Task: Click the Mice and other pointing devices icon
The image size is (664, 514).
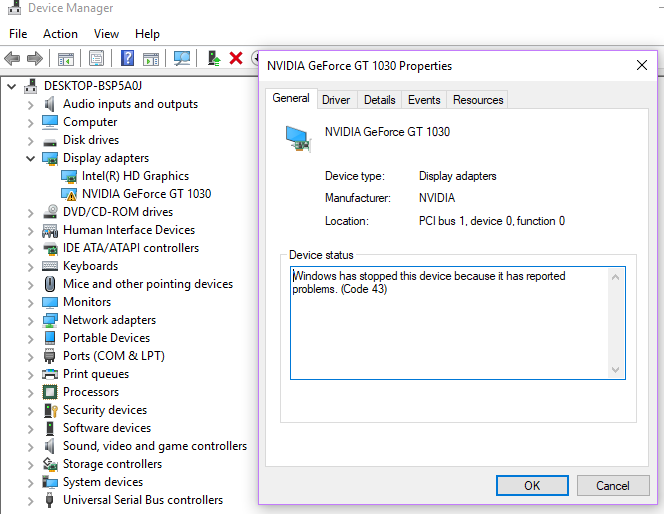Action: point(50,284)
